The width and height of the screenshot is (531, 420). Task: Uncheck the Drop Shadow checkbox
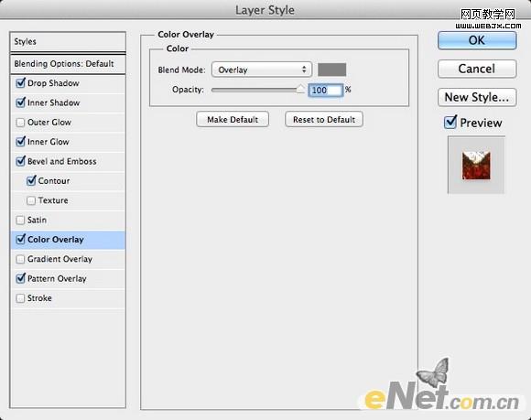21,83
